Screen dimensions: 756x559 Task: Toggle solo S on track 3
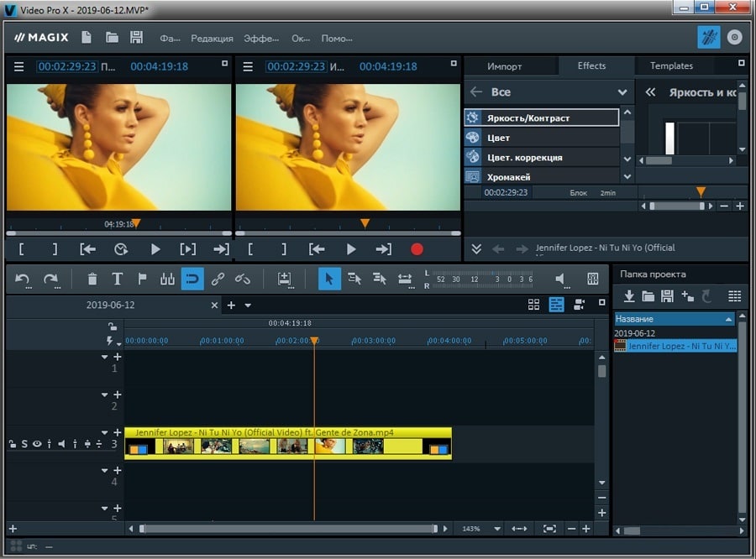24,444
